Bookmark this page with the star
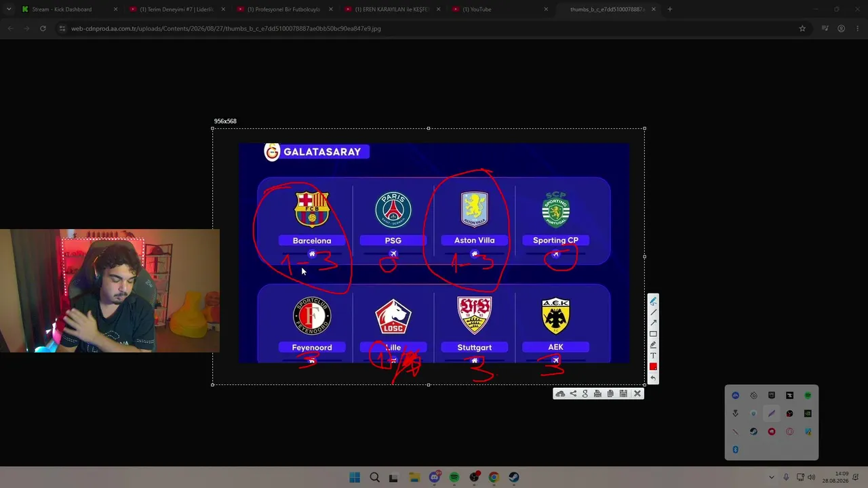 (x=802, y=28)
